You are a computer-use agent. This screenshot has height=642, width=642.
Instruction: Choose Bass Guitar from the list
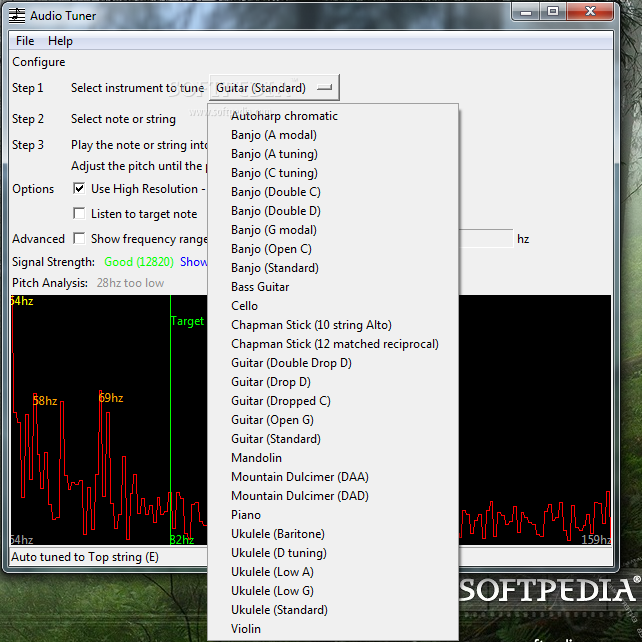[x=333, y=287]
